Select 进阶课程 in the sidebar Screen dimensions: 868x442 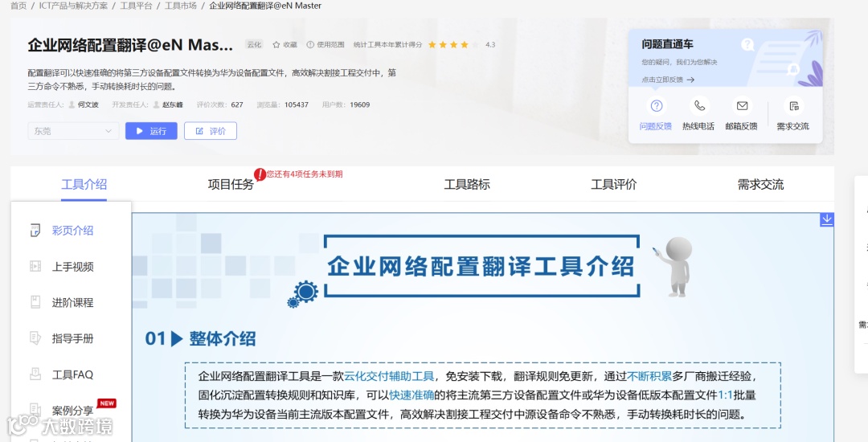pyautogui.click(x=72, y=303)
